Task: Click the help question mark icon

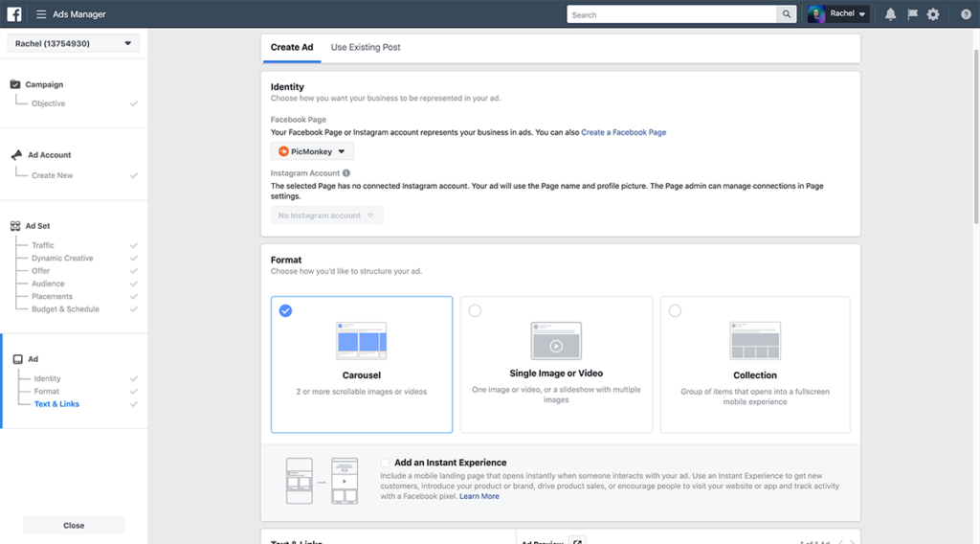Action: pyautogui.click(x=966, y=14)
